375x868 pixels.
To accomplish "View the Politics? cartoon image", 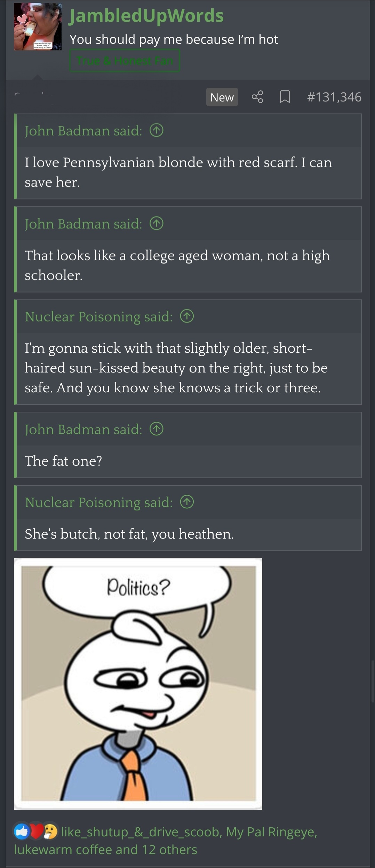I will coord(138,684).
